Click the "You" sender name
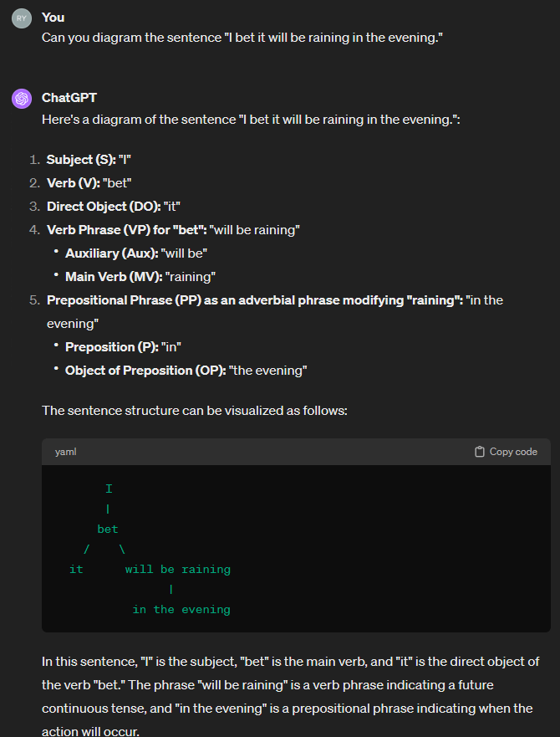 53,17
